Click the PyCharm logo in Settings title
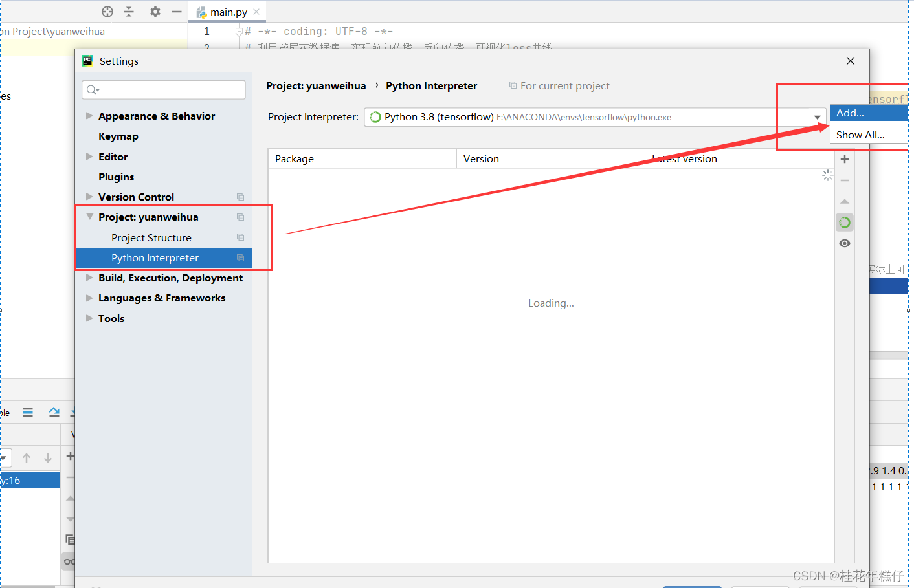Viewport: 914px width, 588px height. coord(87,61)
